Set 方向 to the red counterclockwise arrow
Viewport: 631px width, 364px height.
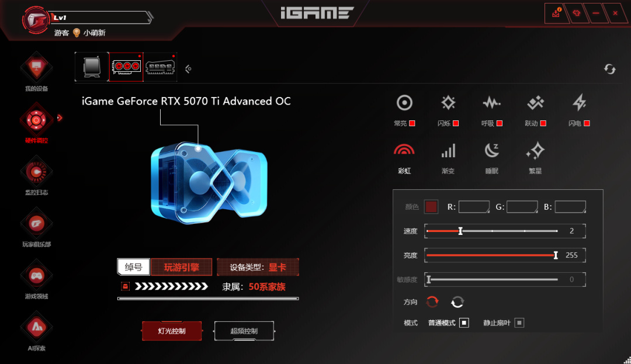(432, 301)
